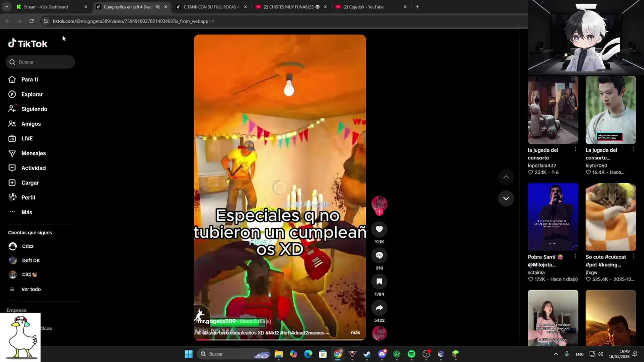Unmute the Cumpleaños tab audio icon
Screen dimensions: 644x362
157,7
